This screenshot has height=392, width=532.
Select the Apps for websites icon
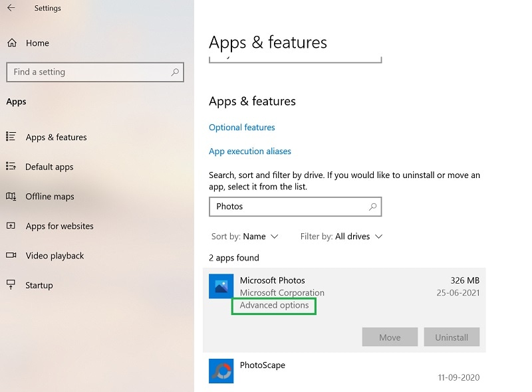[11, 225]
